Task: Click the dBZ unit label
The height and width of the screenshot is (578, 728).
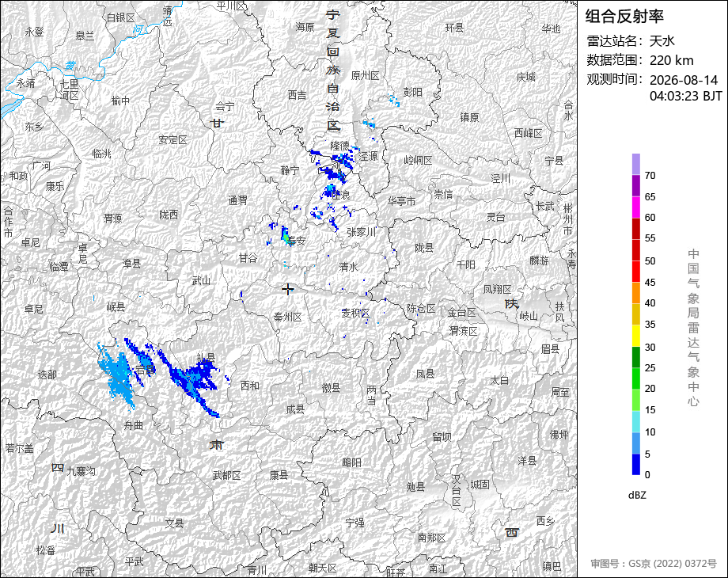Action: tap(637, 495)
